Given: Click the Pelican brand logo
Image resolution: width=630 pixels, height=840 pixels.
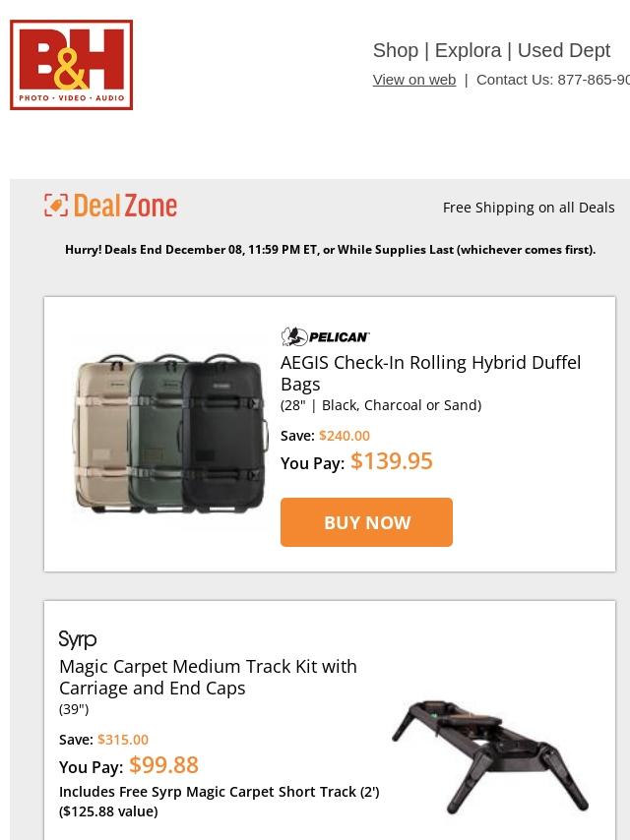Looking at the screenshot, I should (x=325, y=336).
